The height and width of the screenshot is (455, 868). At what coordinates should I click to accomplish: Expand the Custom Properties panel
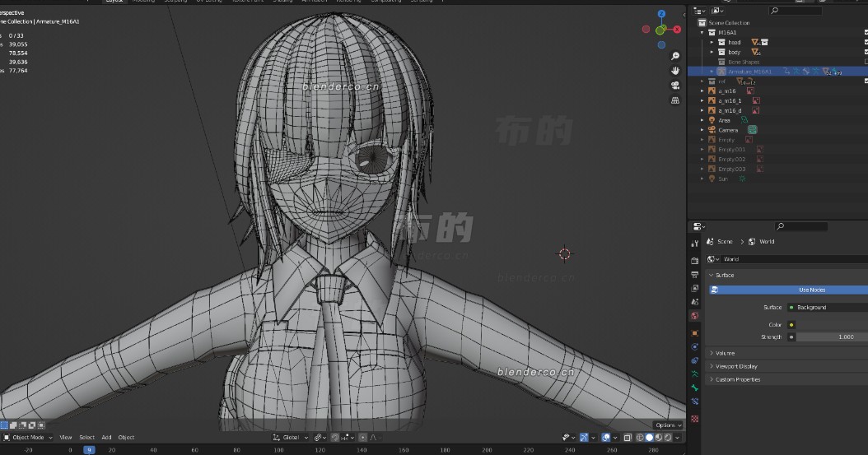tap(712, 380)
